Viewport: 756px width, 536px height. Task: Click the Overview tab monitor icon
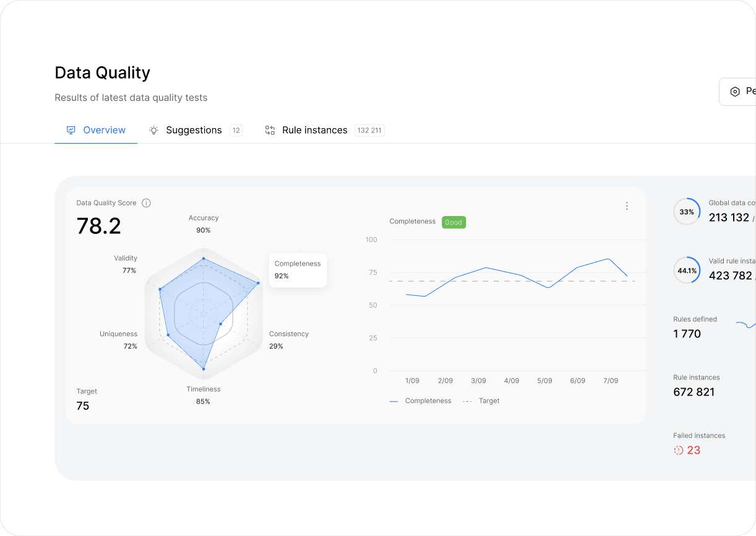click(x=71, y=130)
